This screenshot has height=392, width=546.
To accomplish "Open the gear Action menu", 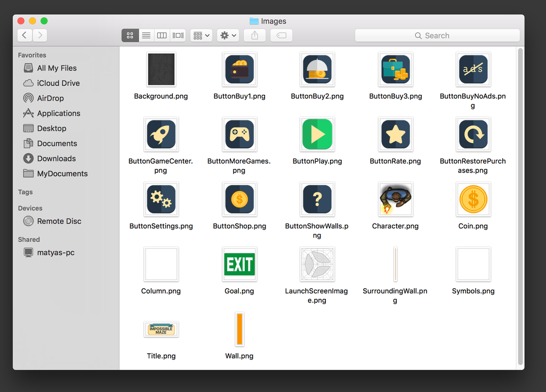I will [228, 36].
